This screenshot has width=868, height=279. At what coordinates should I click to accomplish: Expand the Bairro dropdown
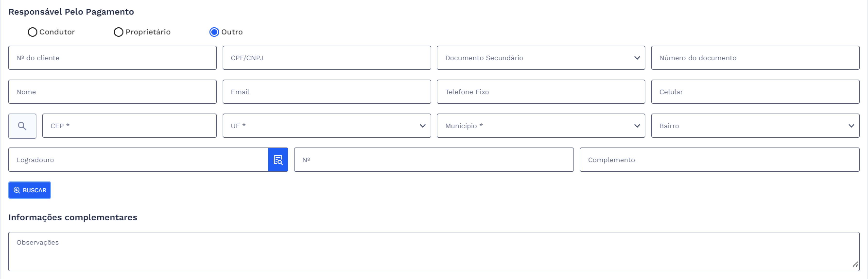click(755, 126)
